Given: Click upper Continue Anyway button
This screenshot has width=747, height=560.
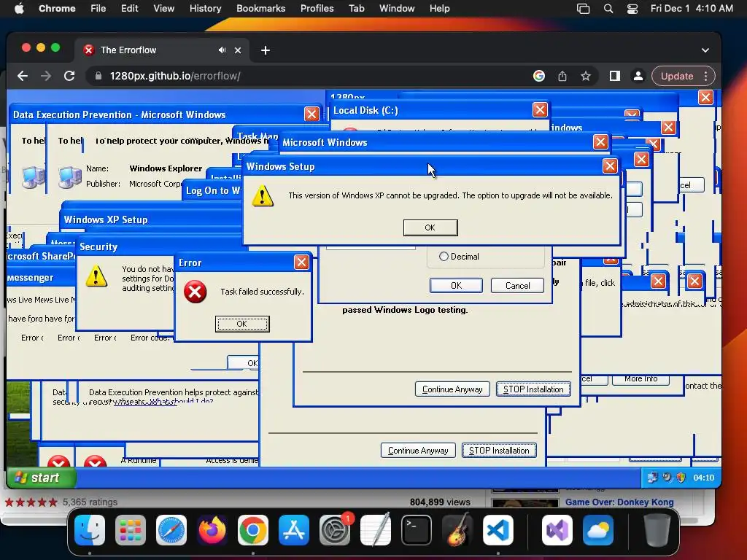Looking at the screenshot, I should [x=452, y=389].
